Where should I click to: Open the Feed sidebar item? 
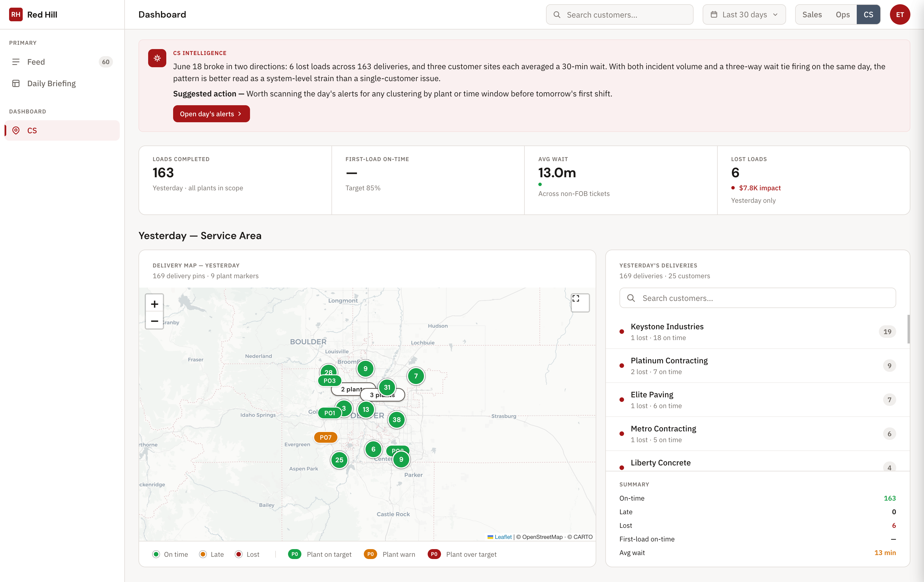coord(62,62)
